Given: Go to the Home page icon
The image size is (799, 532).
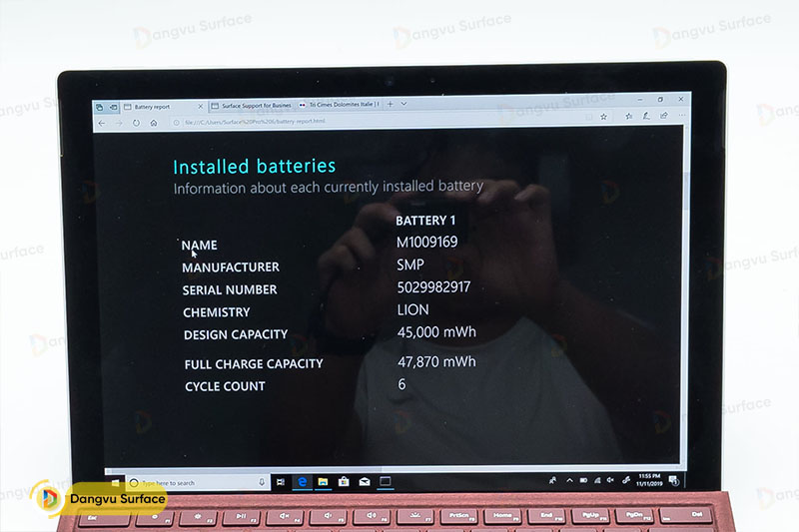Looking at the screenshot, I should coord(153,123).
